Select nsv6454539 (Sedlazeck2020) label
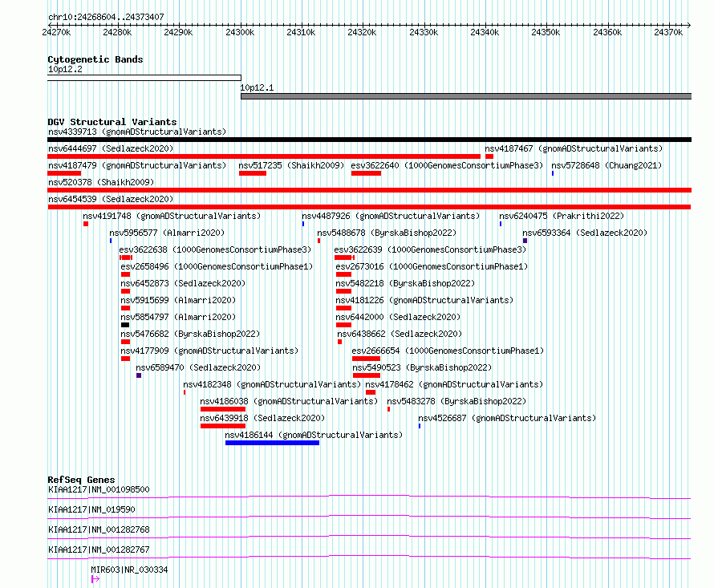This screenshot has width=714, height=588. coord(111,199)
